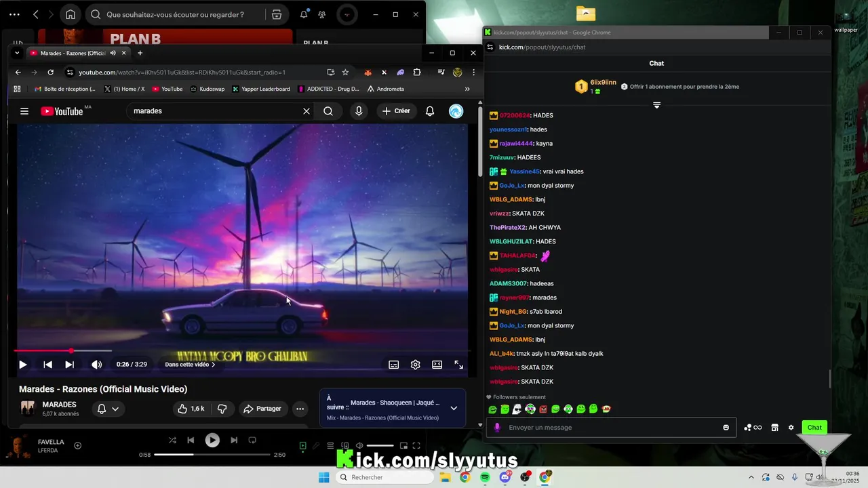Open Chrome apps grid in bookmarks bar
This screenshot has width=868, height=488.
pyautogui.click(x=17, y=89)
